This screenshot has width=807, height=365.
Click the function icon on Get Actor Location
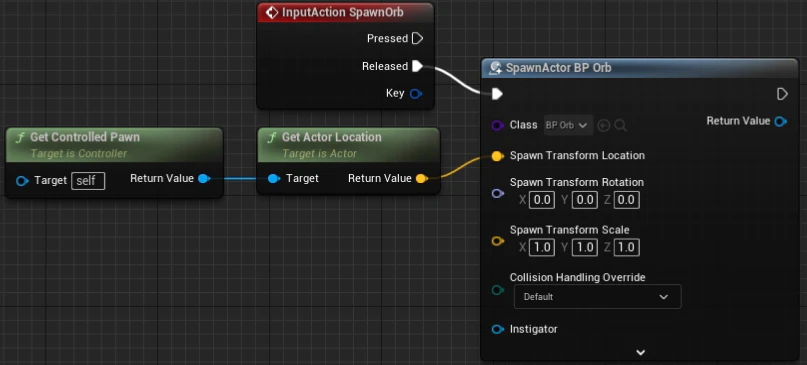coord(273,137)
